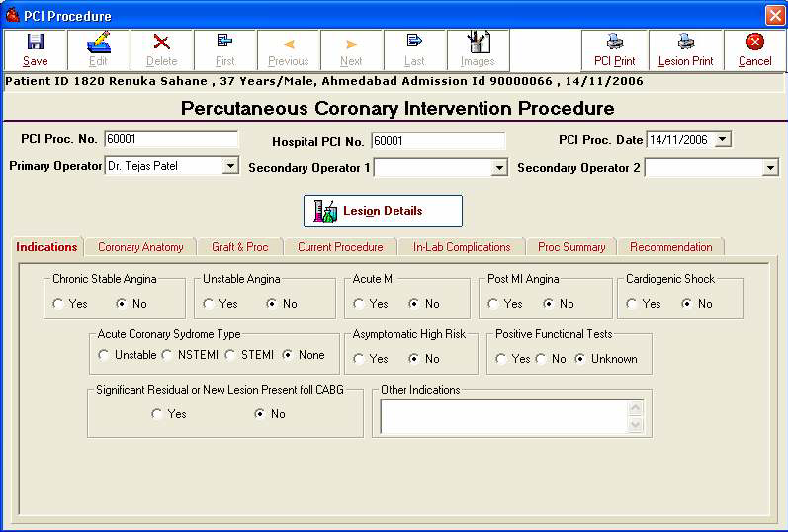
Task: Set Cardiogenic Shock to Yes
Action: click(x=633, y=304)
